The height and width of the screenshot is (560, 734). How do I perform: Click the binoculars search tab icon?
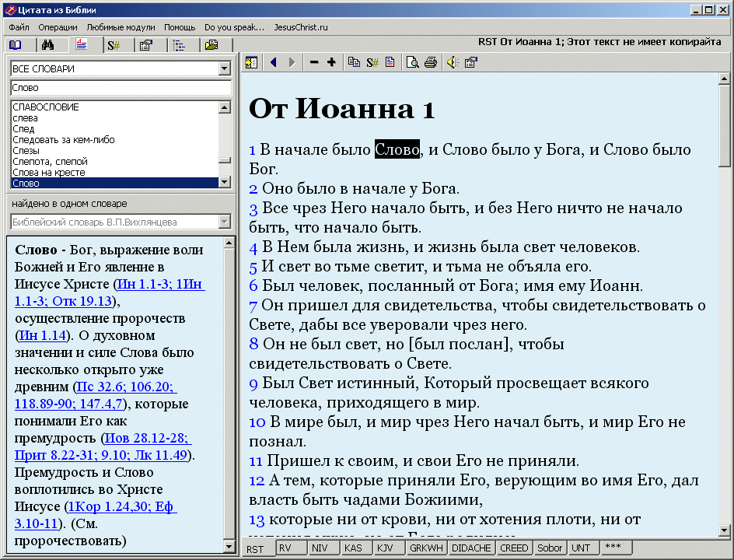(x=47, y=45)
